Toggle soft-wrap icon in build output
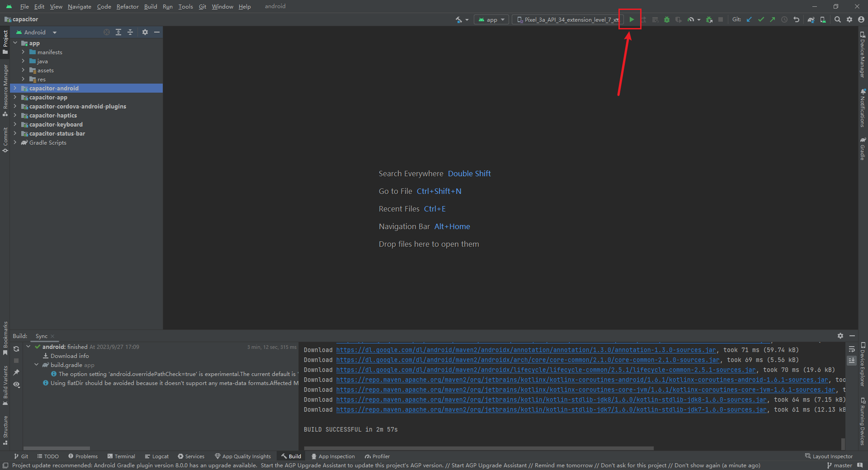The image size is (868, 470). tap(852, 349)
